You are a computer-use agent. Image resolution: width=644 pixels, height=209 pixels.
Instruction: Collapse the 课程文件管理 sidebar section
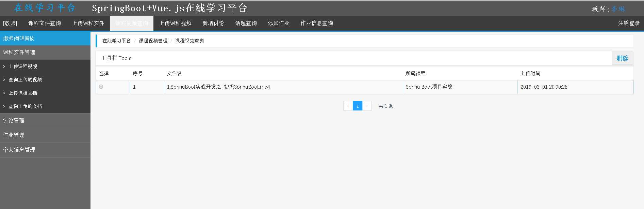tap(45, 52)
